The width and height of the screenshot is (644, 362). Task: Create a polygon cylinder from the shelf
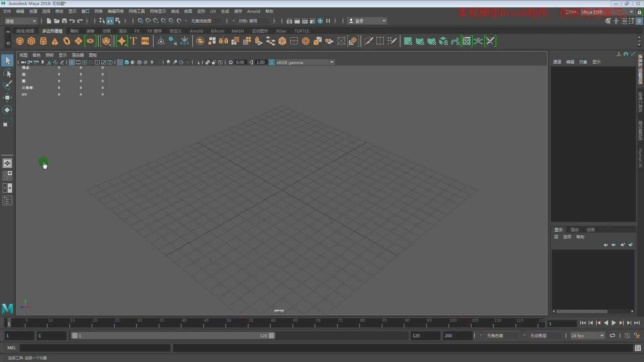coord(43,41)
